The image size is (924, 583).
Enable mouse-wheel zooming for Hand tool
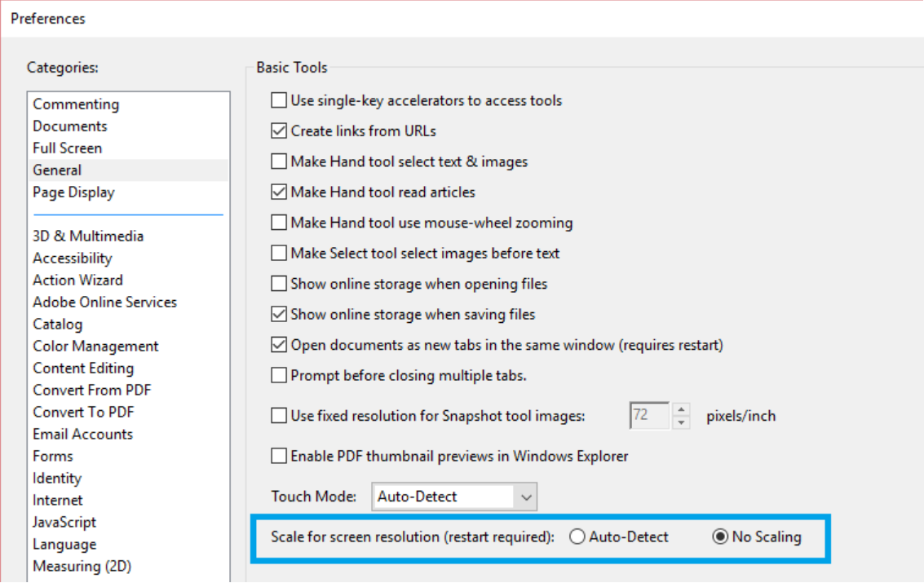click(x=278, y=223)
